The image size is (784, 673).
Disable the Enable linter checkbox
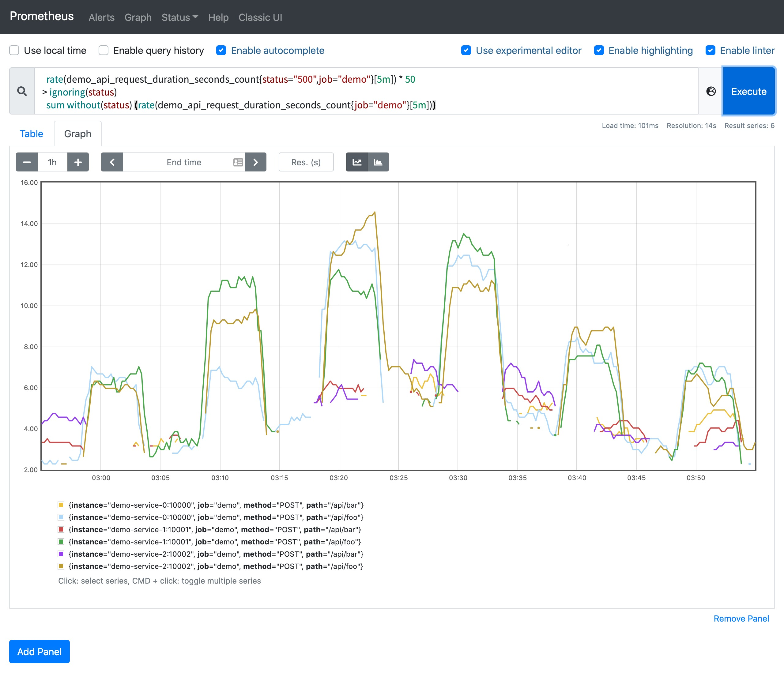click(710, 50)
